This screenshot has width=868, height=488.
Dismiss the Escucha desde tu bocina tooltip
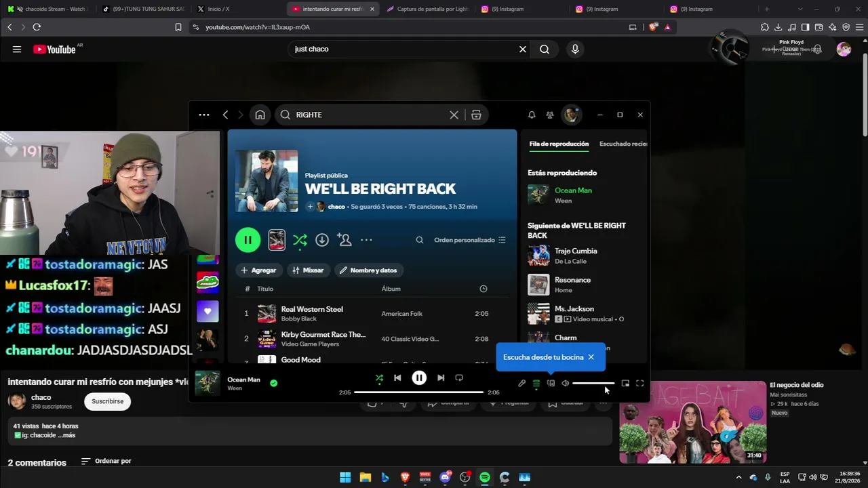[591, 357]
